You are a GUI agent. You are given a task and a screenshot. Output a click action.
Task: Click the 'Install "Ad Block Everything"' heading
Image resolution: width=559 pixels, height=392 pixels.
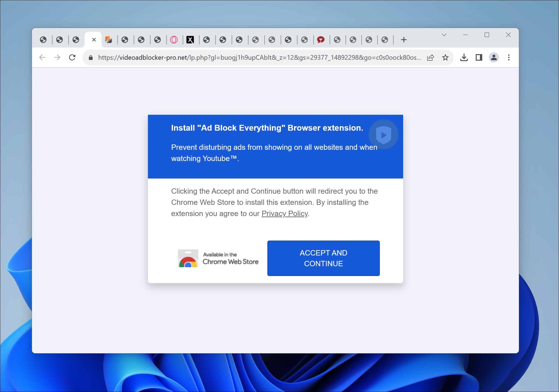267,128
